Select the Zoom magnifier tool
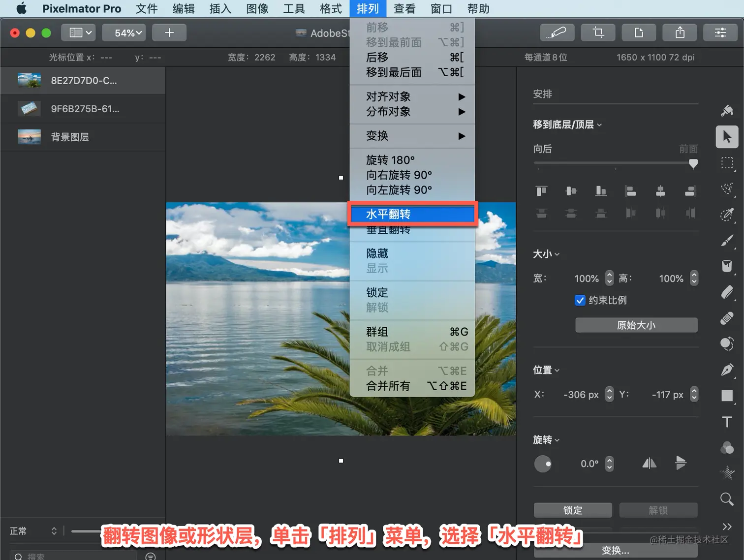 (x=727, y=498)
